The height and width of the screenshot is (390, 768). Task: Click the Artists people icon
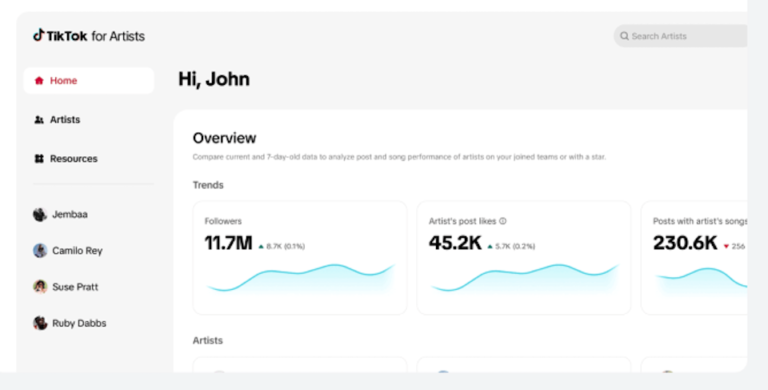pyautogui.click(x=39, y=120)
